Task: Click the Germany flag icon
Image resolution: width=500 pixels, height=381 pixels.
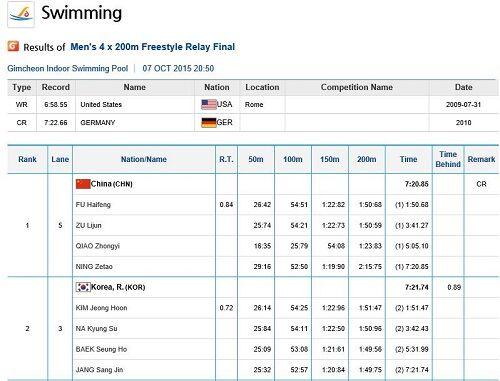Action: (209, 123)
